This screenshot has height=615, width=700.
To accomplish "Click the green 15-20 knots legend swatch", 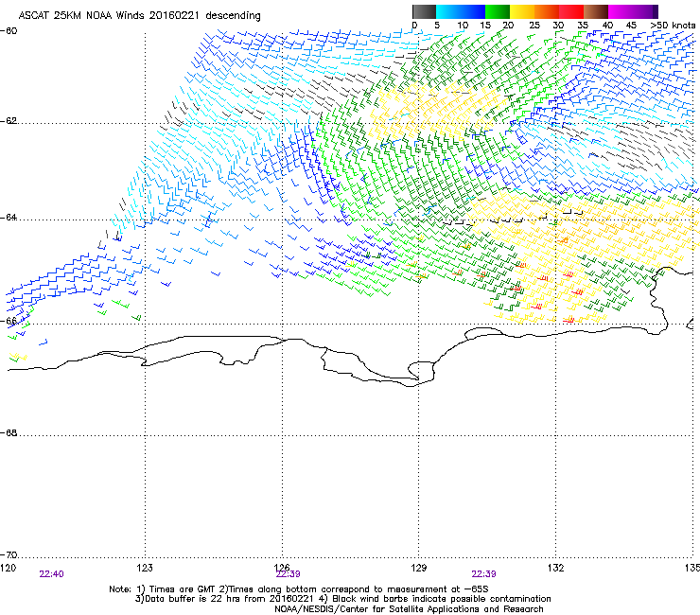I will pos(498,11).
